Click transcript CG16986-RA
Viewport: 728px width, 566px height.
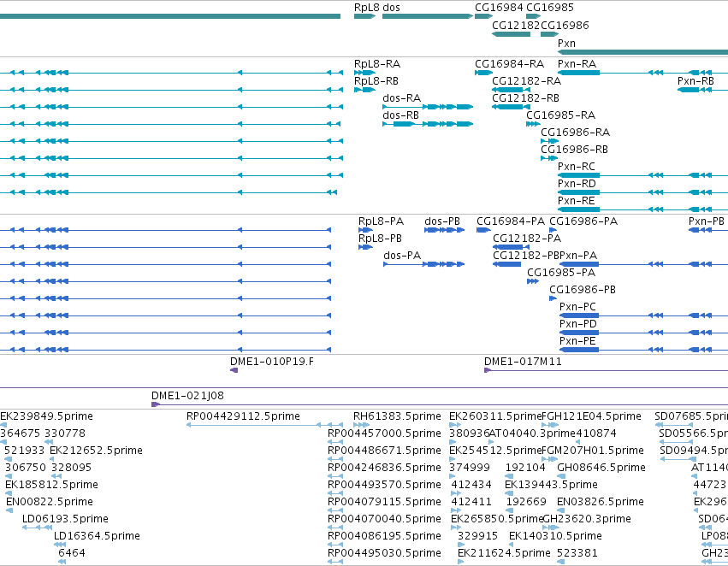575,133
